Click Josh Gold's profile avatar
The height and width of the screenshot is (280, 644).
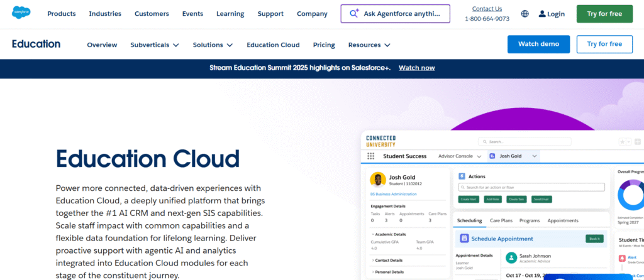[378, 180]
